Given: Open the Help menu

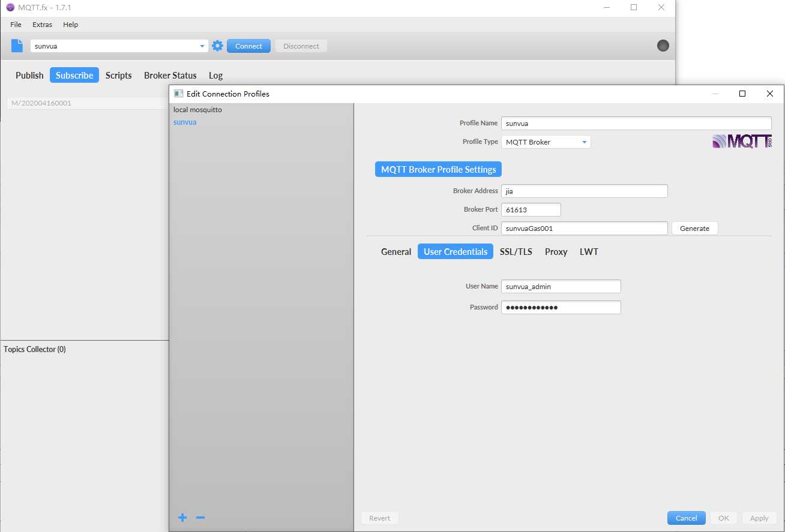Looking at the screenshot, I should point(70,25).
